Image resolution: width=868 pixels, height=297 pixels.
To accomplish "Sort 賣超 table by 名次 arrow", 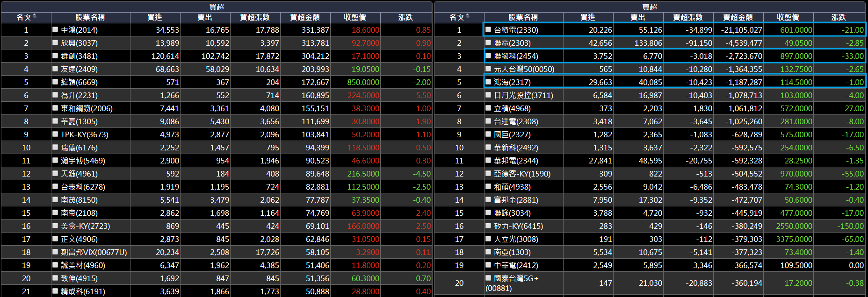I will click(468, 17).
